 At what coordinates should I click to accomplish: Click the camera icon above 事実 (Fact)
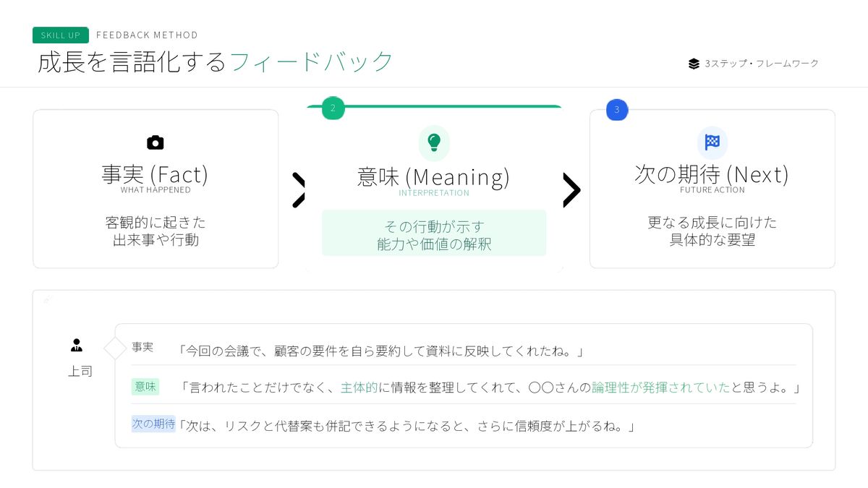155,142
